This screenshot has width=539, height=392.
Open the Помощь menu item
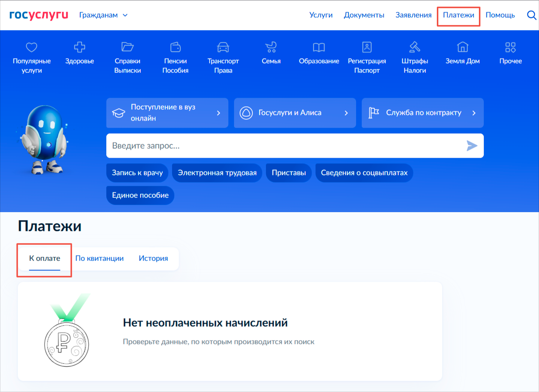[500, 15]
